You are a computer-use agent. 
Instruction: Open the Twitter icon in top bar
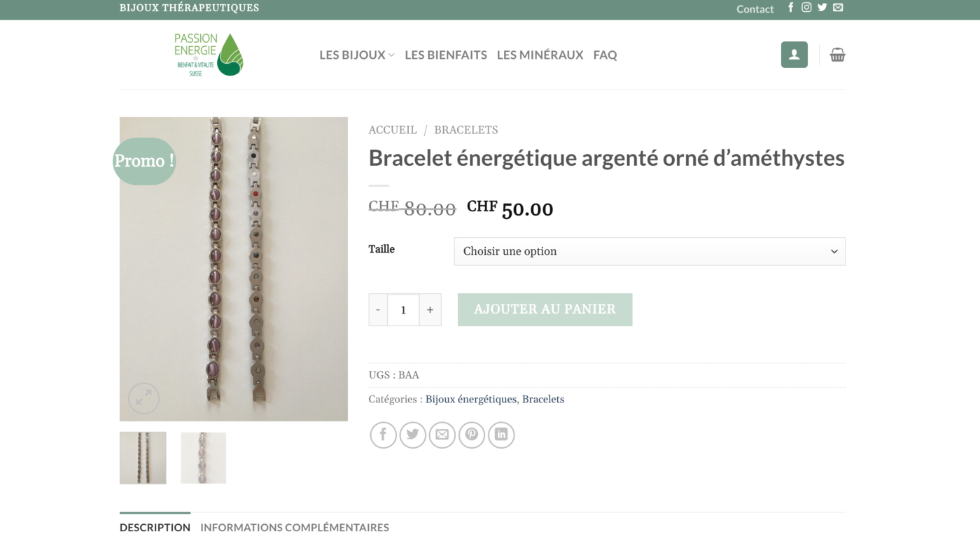pos(822,8)
